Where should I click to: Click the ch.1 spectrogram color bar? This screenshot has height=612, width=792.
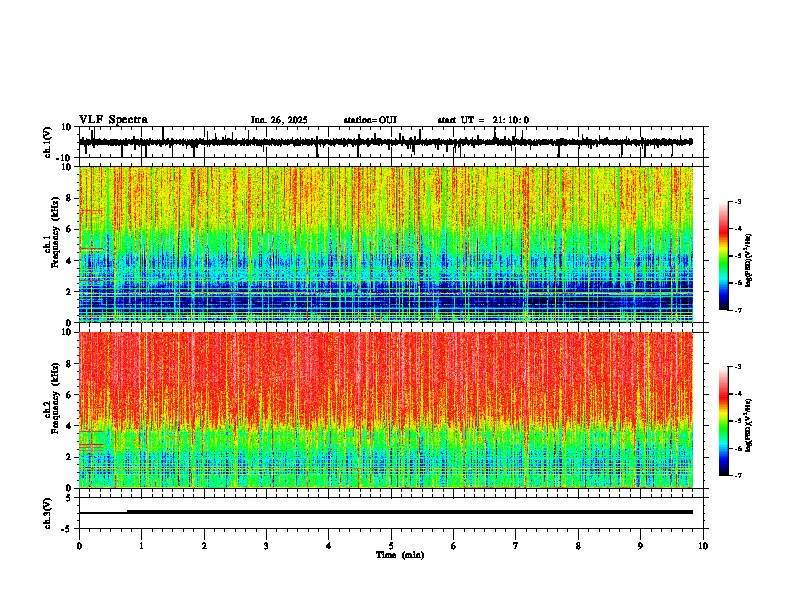pos(724,256)
